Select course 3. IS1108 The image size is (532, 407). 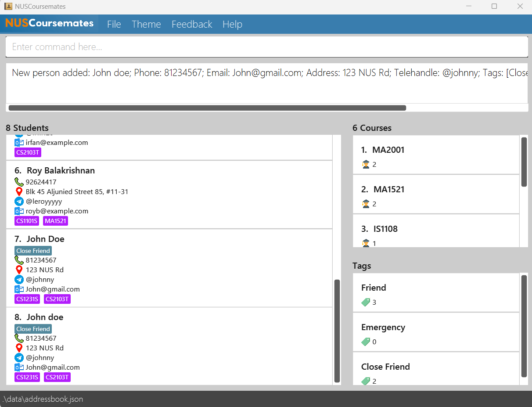coord(379,229)
